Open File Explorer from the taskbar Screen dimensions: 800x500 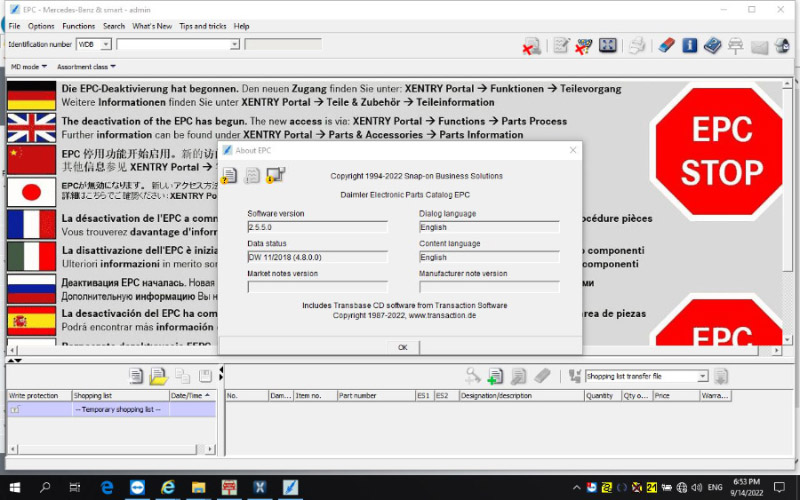198,488
